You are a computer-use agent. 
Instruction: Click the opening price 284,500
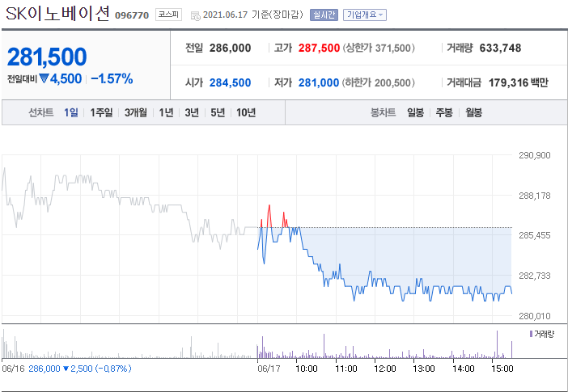click(x=230, y=82)
